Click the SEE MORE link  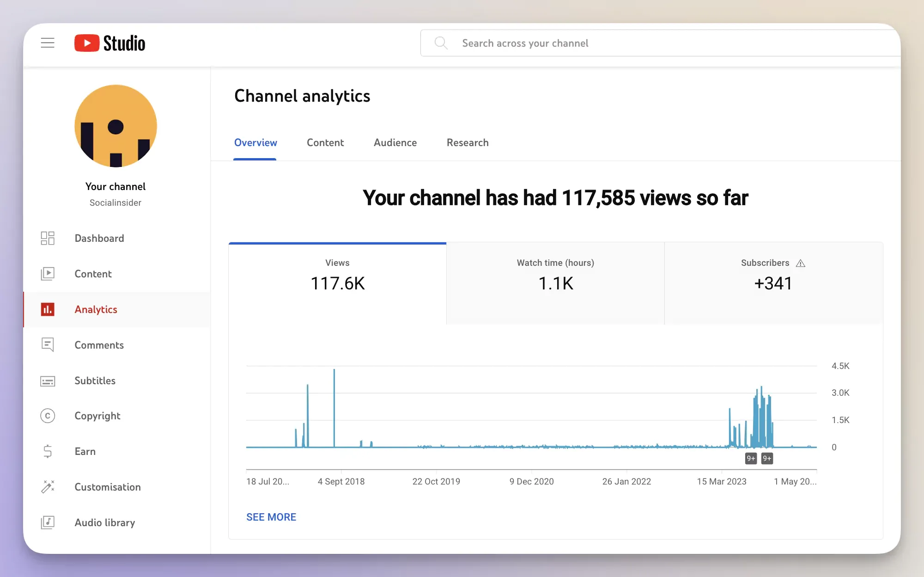[271, 517]
